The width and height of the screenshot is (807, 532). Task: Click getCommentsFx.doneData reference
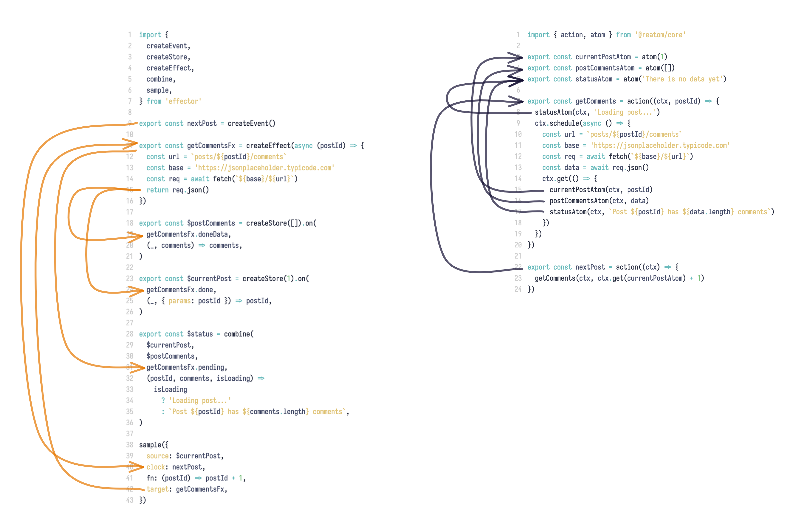tap(188, 234)
